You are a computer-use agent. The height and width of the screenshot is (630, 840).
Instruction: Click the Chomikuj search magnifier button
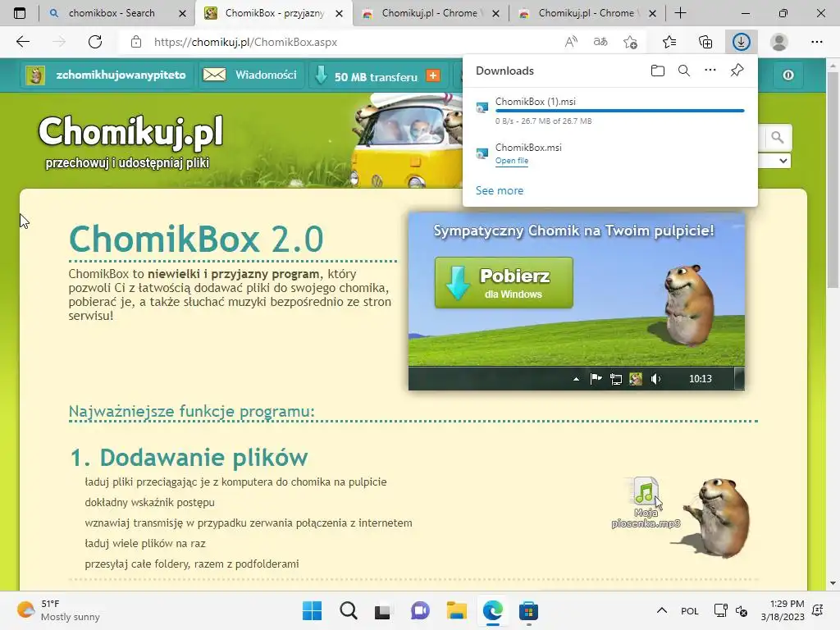tap(778, 138)
